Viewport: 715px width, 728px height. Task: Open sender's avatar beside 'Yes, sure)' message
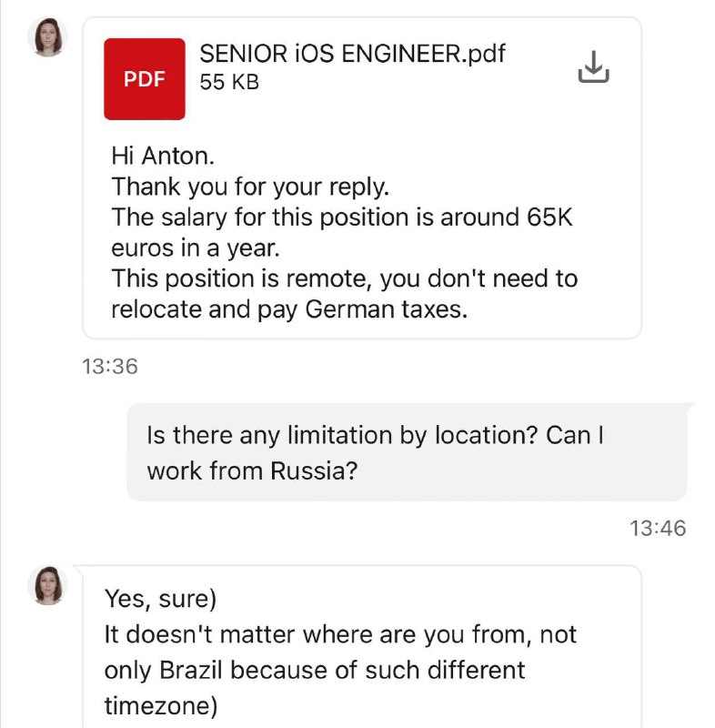point(48,585)
